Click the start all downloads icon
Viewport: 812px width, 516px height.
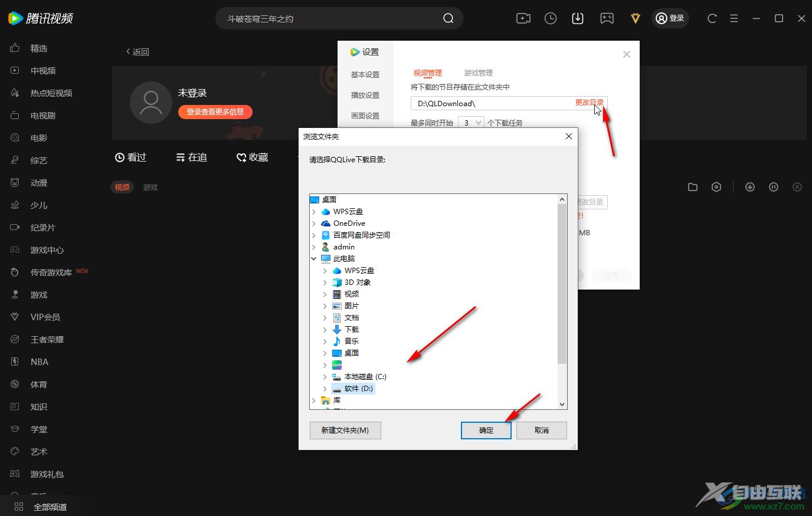[750, 187]
